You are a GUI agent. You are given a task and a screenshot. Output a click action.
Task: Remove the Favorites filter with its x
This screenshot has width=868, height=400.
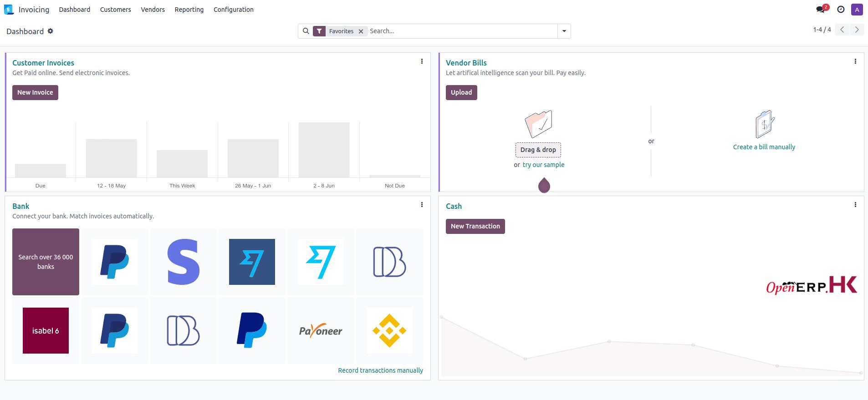(361, 31)
